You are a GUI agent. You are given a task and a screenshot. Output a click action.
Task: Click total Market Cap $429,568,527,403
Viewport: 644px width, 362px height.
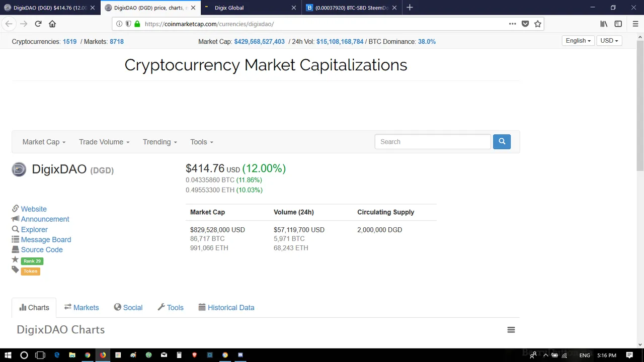click(x=259, y=42)
